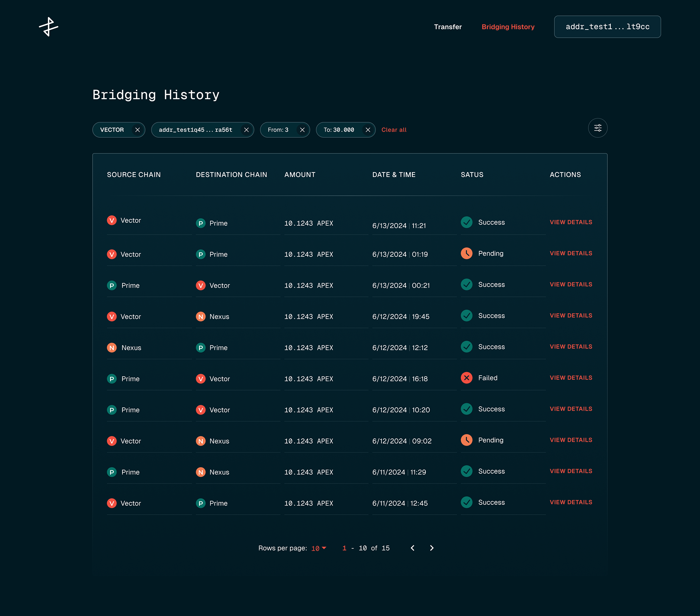Remove the From: 3 filter chip

coord(302,130)
